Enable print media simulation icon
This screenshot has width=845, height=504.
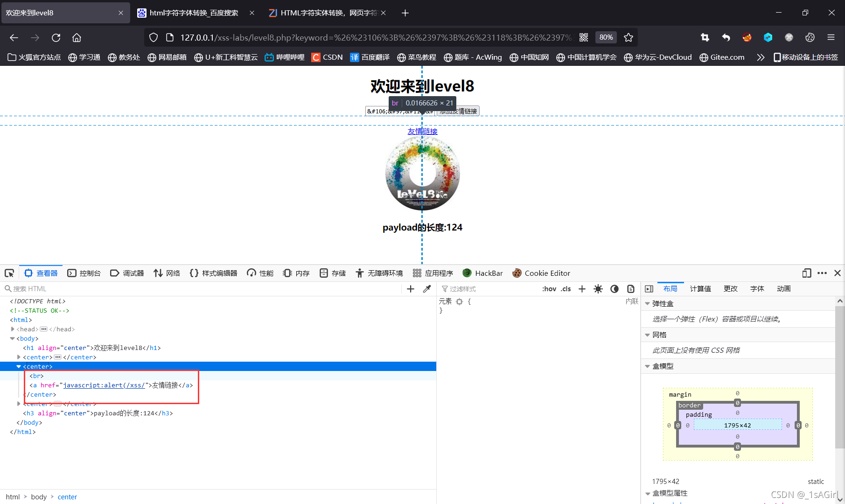[x=630, y=288]
